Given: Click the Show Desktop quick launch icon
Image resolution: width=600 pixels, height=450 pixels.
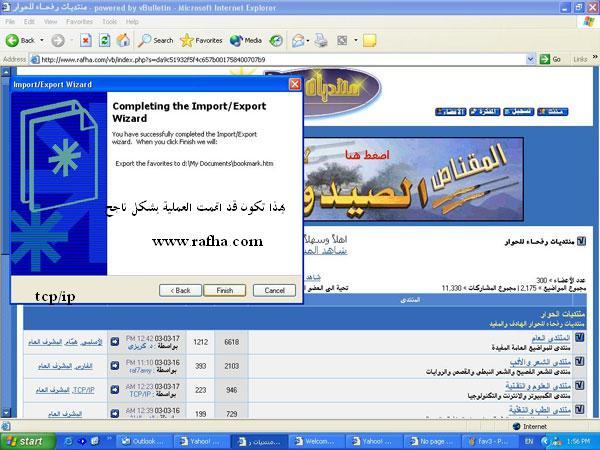Looking at the screenshot, I should point(95,442).
